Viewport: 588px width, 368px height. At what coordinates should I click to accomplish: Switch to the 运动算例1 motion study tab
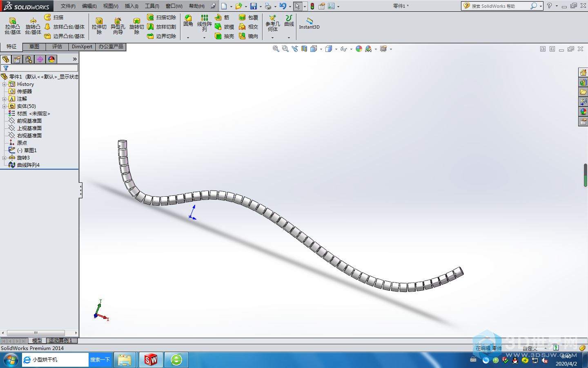[61, 341]
